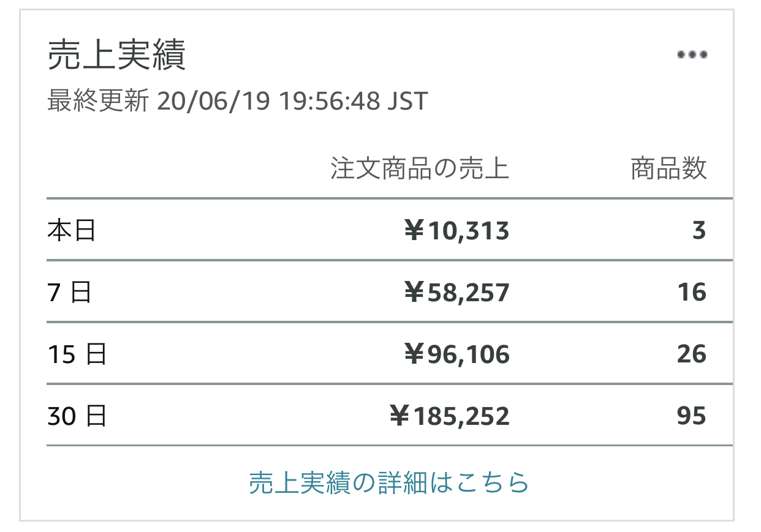Click the 7-day item count 16
The image size is (761, 532).
click(x=692, y=293)
